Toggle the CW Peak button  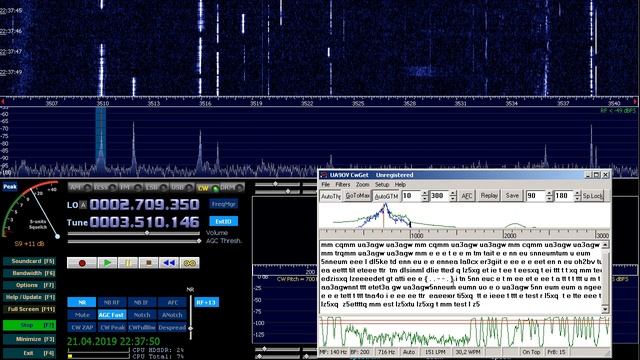point(112,327)
